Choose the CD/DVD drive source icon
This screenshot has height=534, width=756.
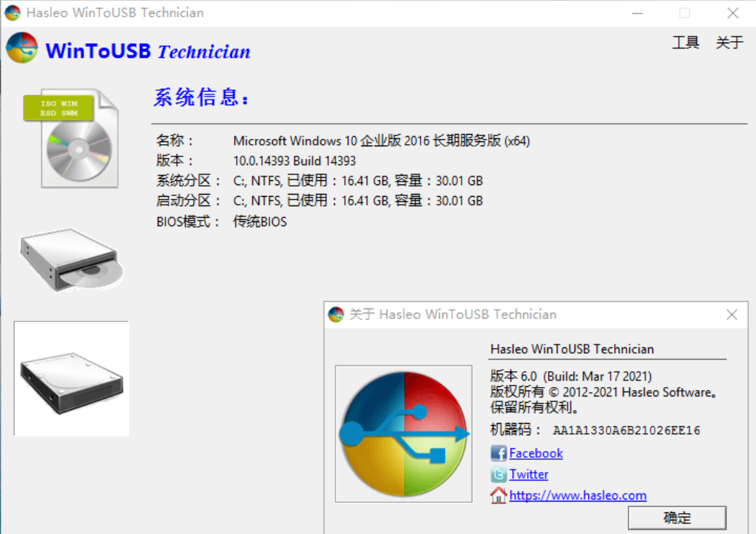[71, 259]
